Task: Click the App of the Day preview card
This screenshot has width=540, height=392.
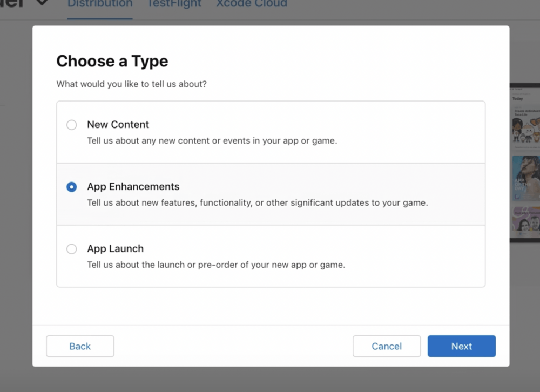Action: 525,178
